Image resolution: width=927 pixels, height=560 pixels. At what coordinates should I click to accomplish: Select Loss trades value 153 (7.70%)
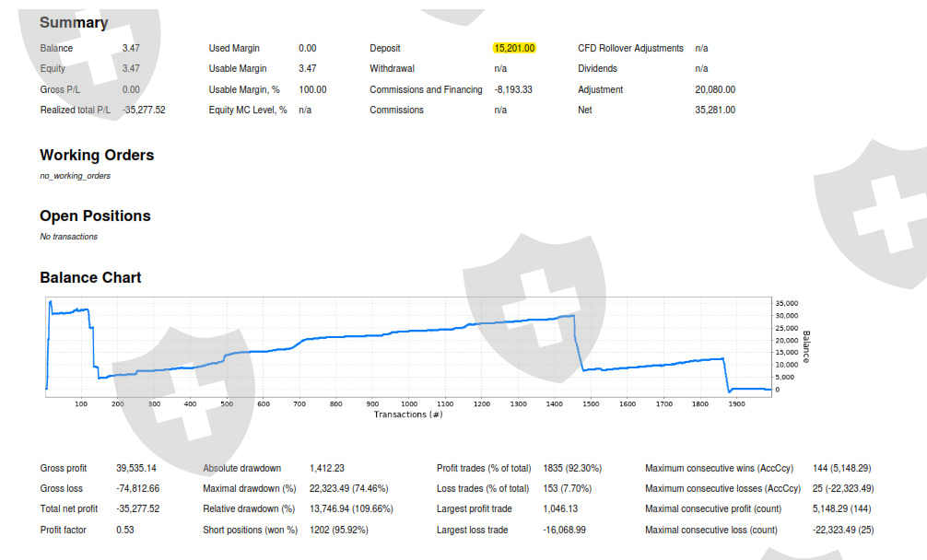tap(567, 488)
